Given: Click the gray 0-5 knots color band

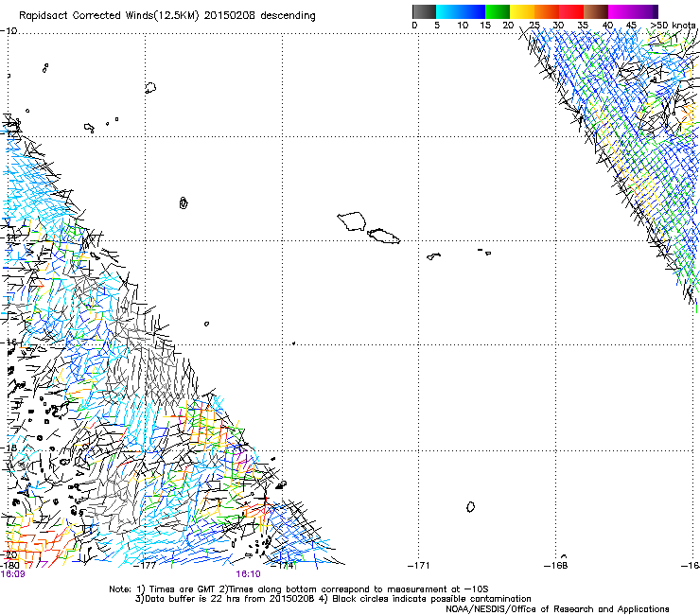Looking at the screenshot, I should click(424, 11).
